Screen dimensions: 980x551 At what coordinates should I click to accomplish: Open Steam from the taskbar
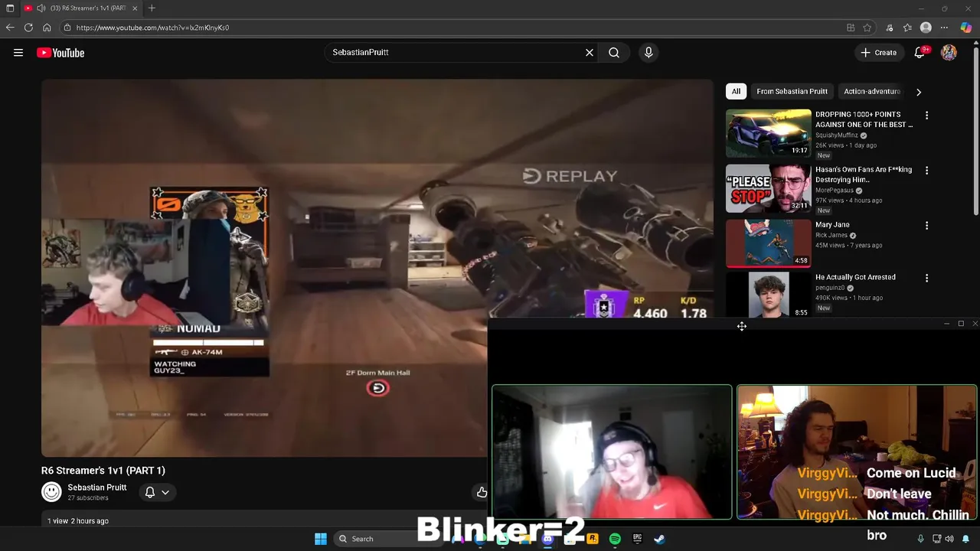(659, 539)
